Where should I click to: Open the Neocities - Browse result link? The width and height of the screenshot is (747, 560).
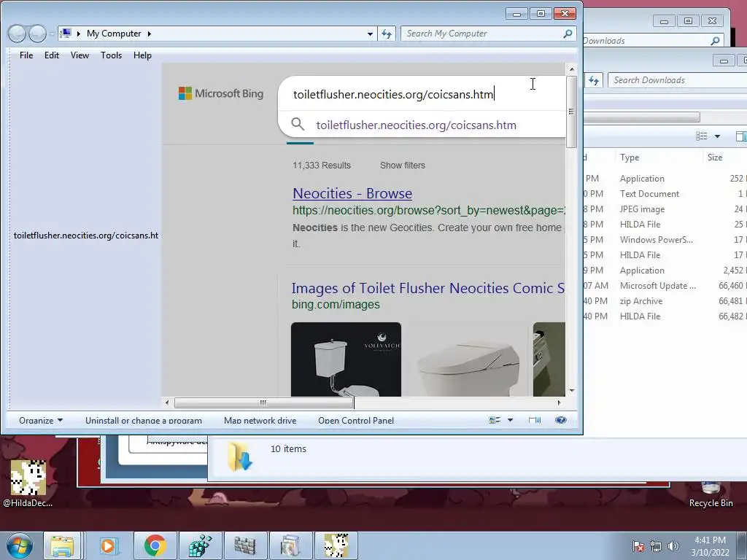352,193
